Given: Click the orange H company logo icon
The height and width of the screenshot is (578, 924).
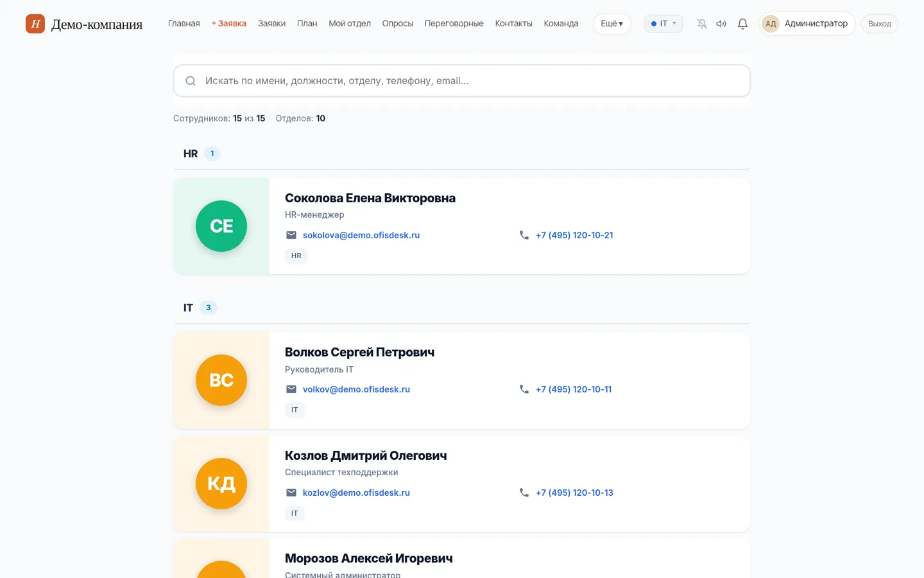Looking at the screenshot, I should pos(35,24).
